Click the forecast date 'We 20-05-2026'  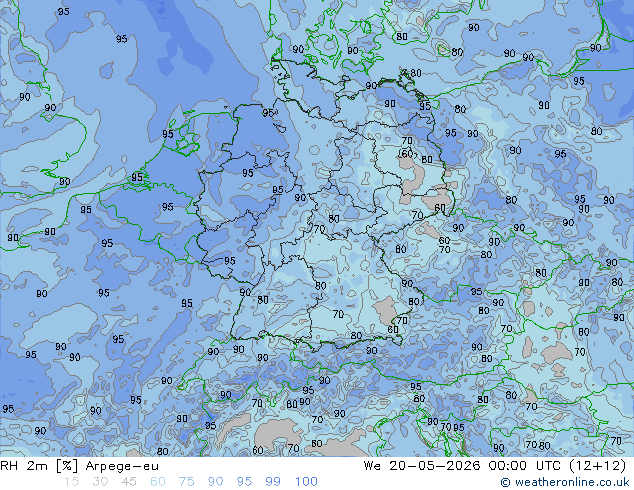pos(421,466)
